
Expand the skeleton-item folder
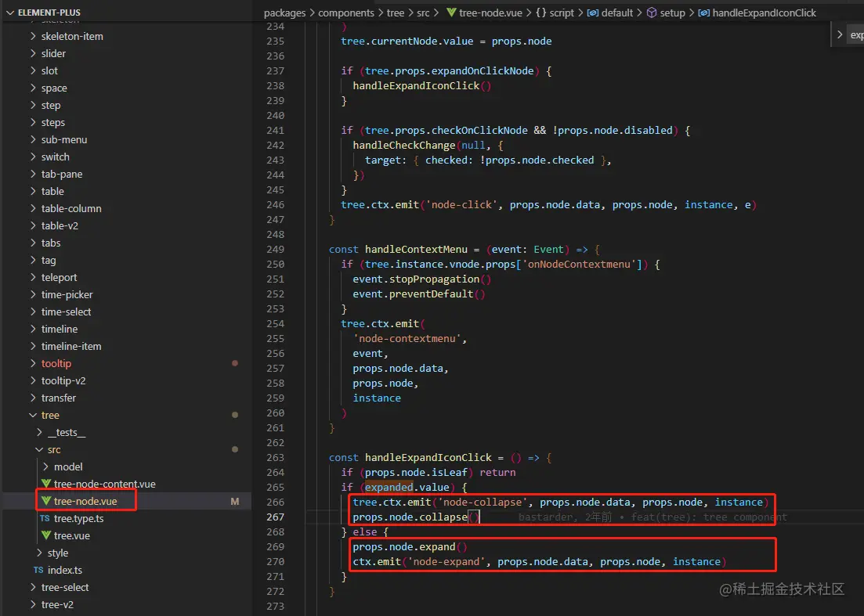pos(33,36)
